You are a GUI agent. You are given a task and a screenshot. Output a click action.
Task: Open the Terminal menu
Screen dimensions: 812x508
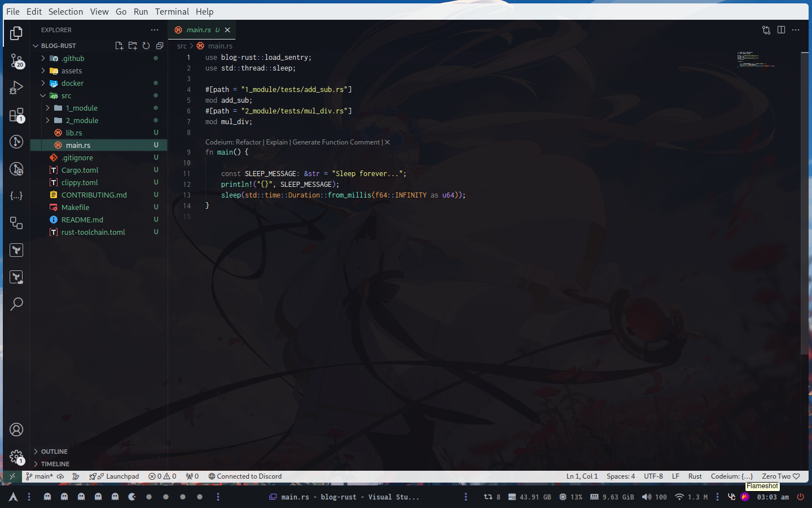click(172, 12)
